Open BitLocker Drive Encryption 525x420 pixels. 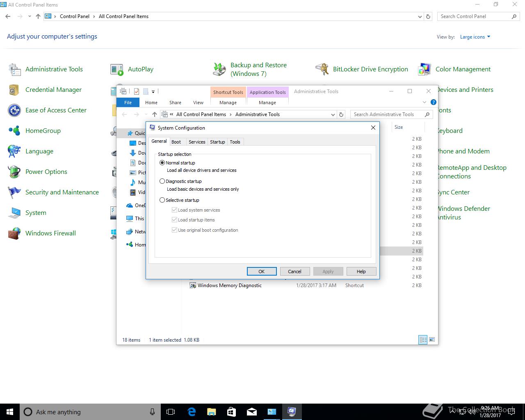[362, 69]
